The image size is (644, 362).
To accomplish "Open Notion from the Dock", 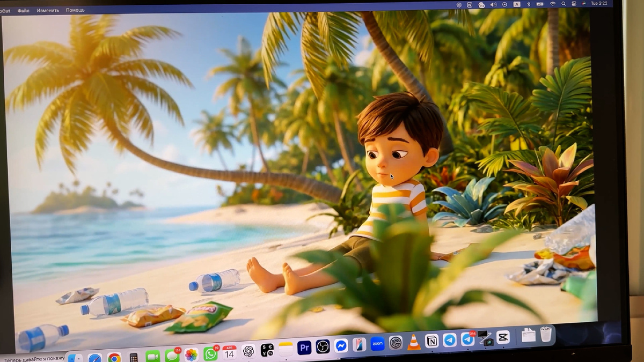I will point(431,341).
